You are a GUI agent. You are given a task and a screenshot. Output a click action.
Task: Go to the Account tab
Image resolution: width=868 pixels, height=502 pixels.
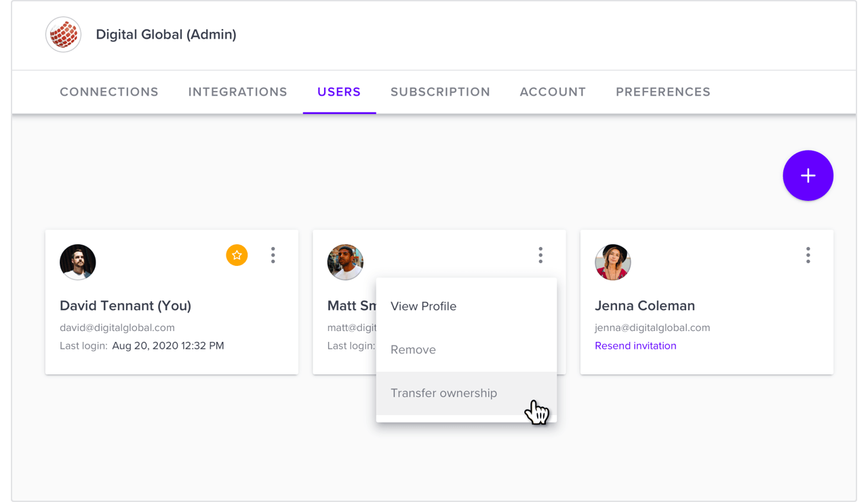[x=553, y=92]
